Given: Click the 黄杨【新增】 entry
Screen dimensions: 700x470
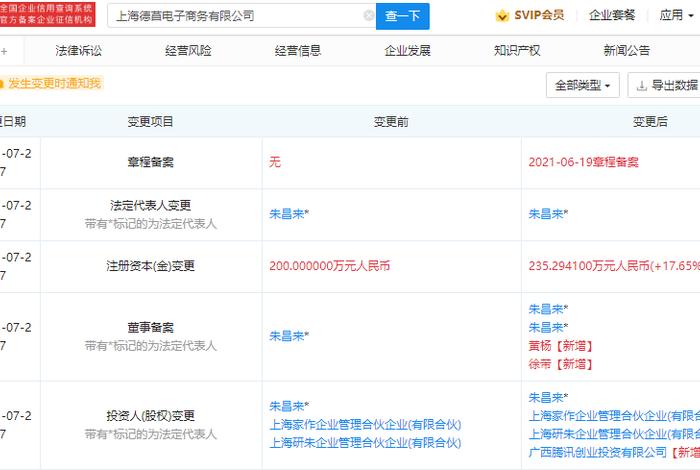Looking at the screenshot, I should (560, 346).
